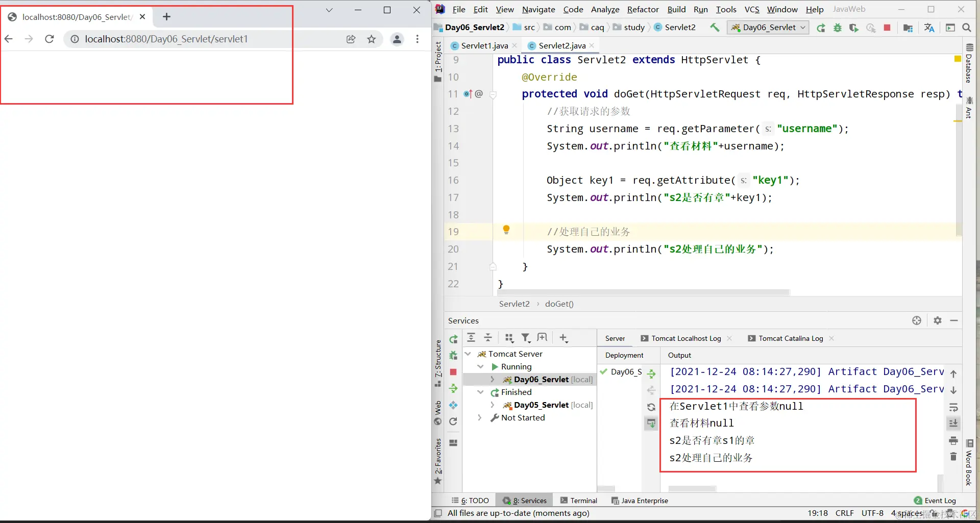Open the VCS menu
Screen dimensions: 980x523
[x=752, y=9]
